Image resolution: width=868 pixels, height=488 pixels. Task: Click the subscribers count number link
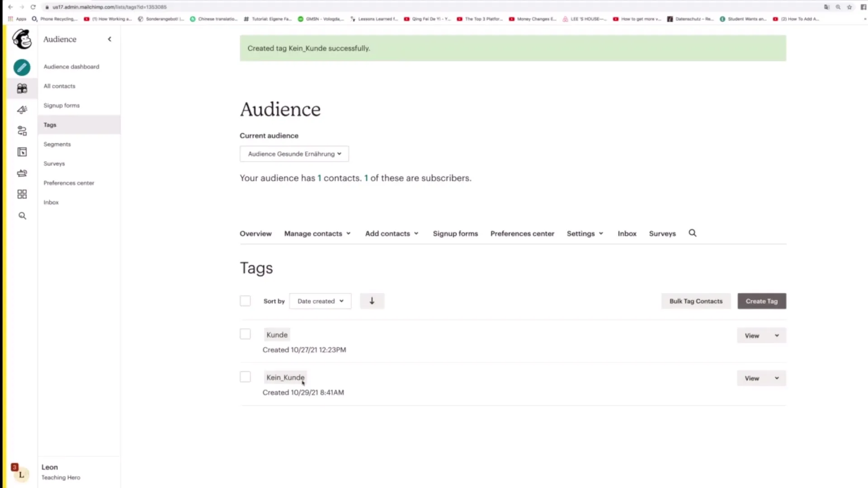click(366, 178)
